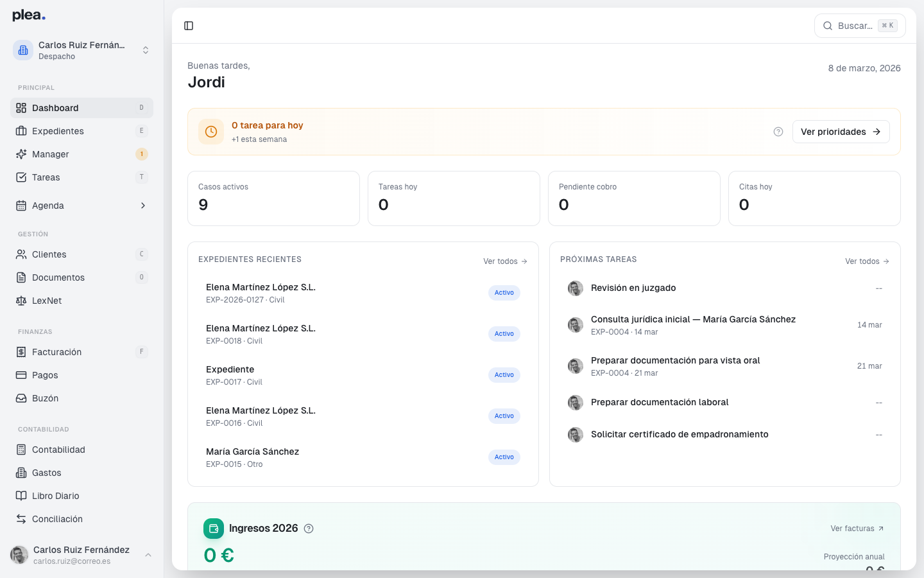Open the Agenda calendar icon
Viewport: 924px width, 578px height.
20,206
